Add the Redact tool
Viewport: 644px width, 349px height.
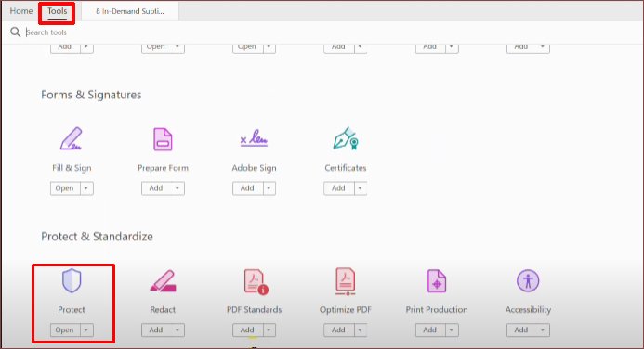pos(156,330)
